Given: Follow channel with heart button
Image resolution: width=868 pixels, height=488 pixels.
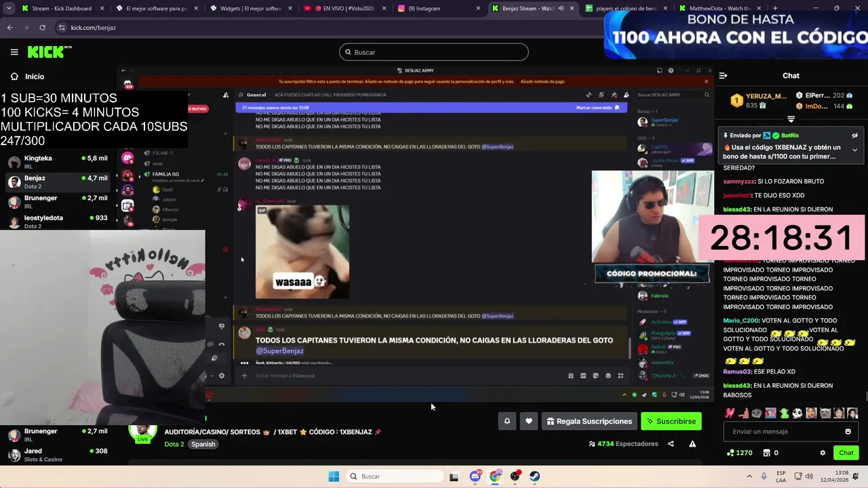Looking at the screenshot, I should click(528, 421).
